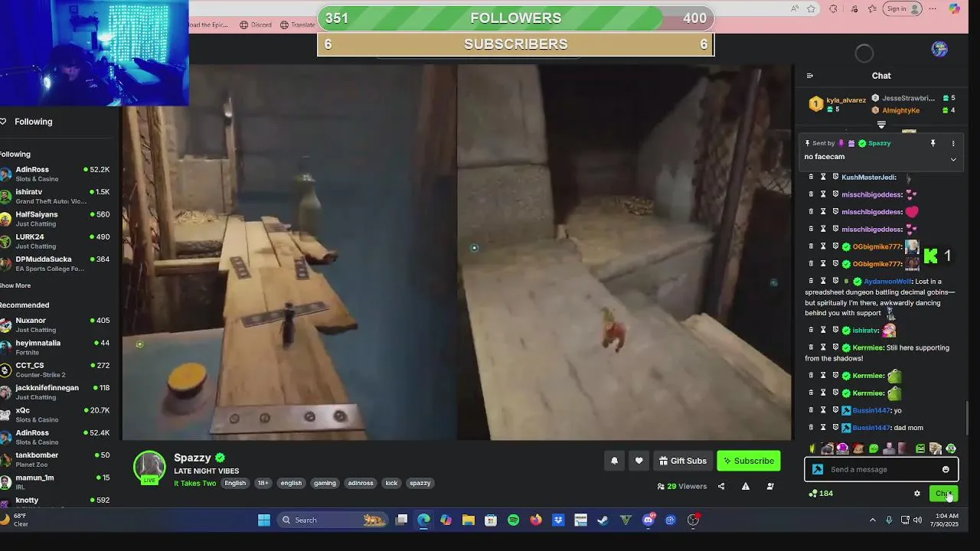This screenshot has height=551, width=980.
Task: Open xQc channel in Recommended list
Action: click(x=55, y=415)
